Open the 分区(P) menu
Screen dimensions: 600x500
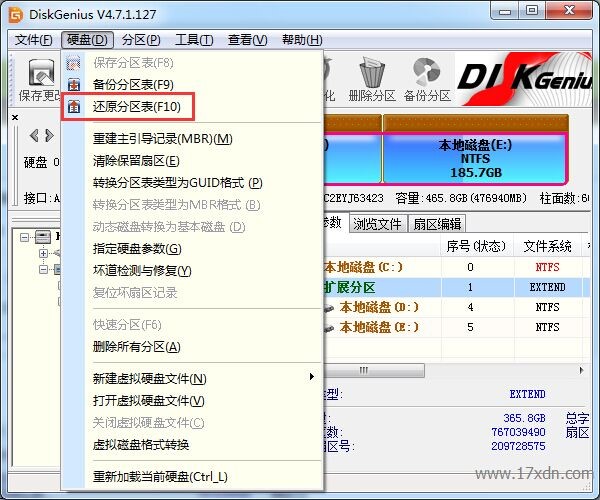coord(141,40)
